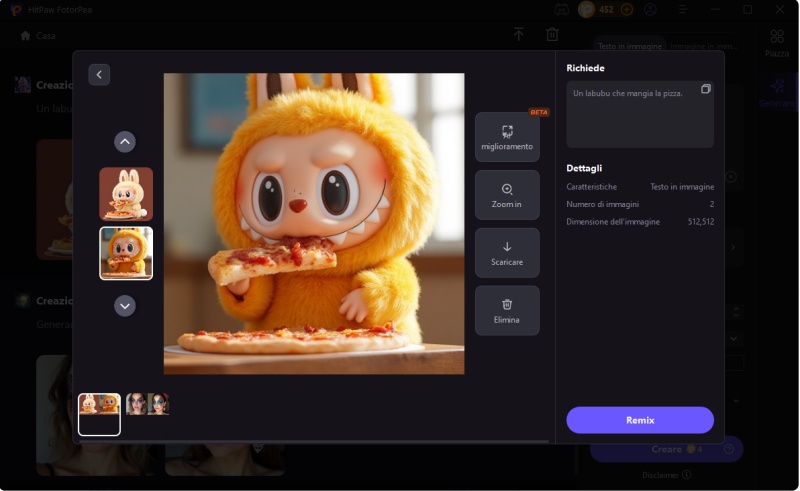Viewport: 800px width, 491px height.
Task: Click the upload icon in top toolbar
Action: pyautogui.click(x=518, y=35)
